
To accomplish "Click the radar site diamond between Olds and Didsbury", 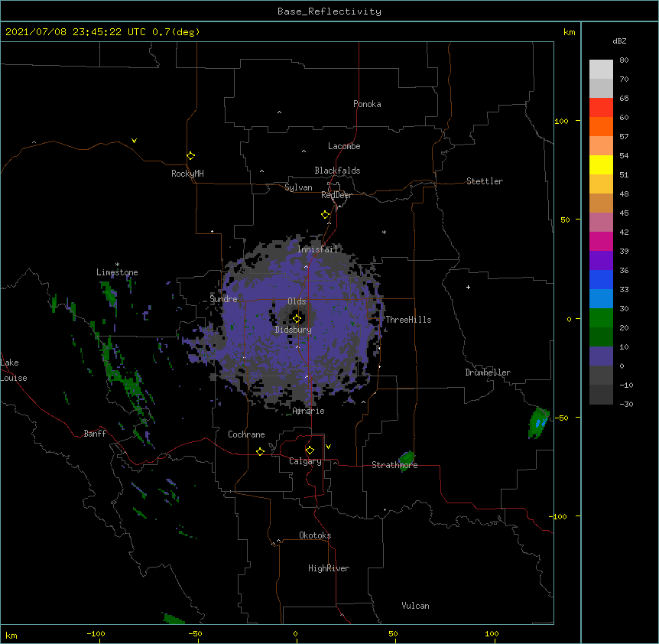I will [297, 318].
